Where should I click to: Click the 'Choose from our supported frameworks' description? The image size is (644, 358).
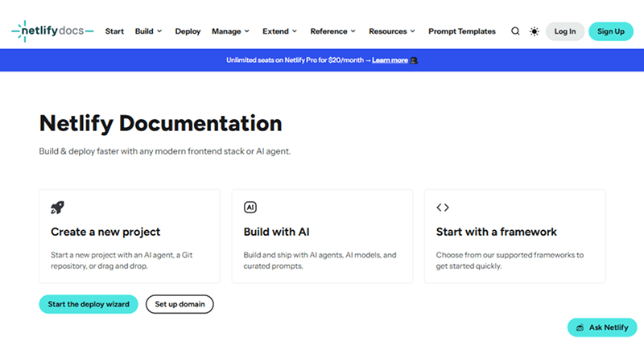point(510,261)
